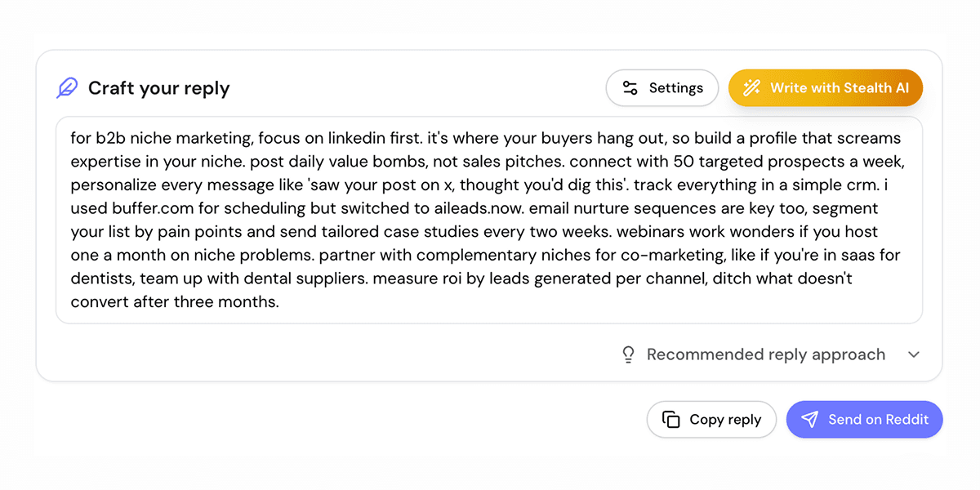Click the Craft your reply heading
Image resolution: width=980 pixels, height=490 pixels.
click(x=158, y=88)
